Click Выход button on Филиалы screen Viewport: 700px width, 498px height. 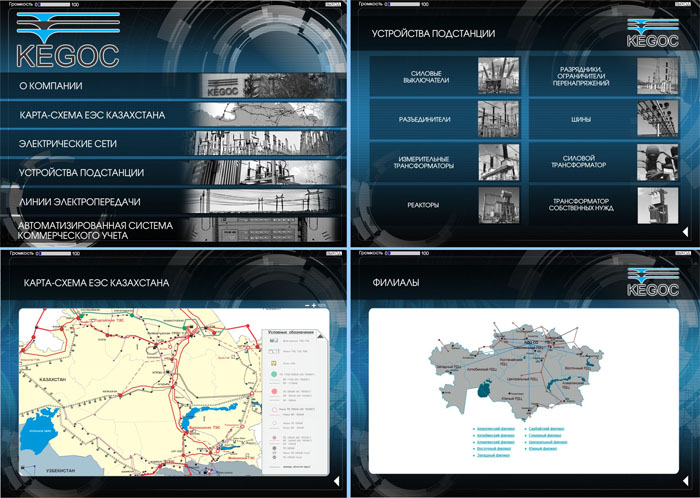[x=683, y=253]
